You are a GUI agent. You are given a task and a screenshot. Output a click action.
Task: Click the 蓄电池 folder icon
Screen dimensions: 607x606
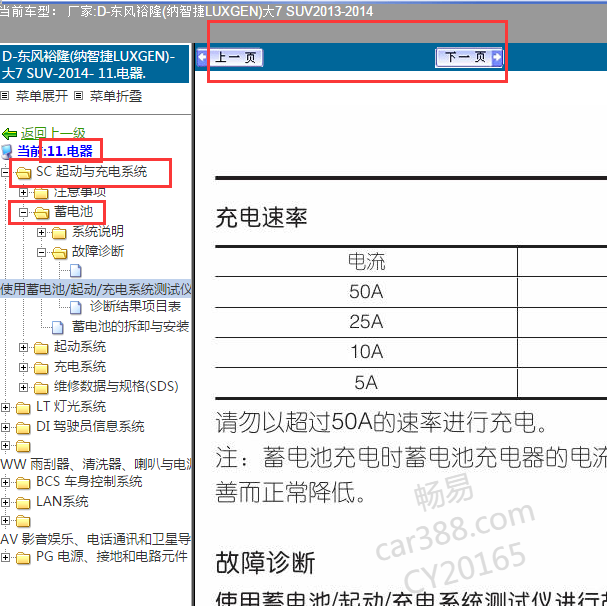click(41, 213)
